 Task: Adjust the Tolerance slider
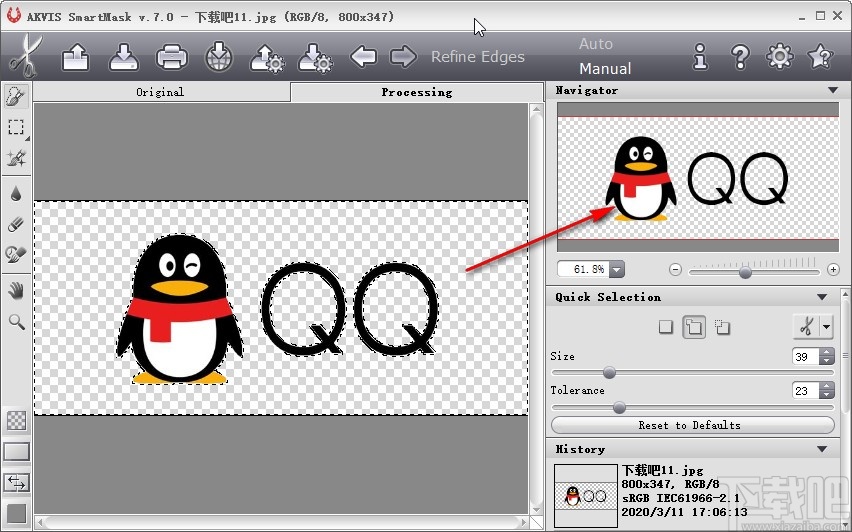619,407
